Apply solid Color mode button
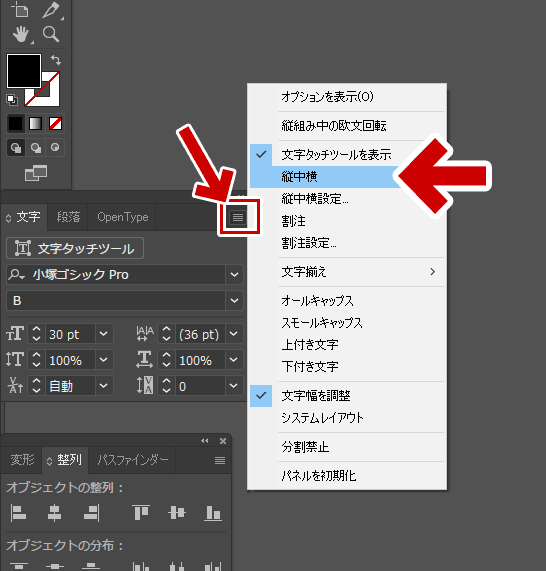The width and height of the screenshot is (546, 571). 16,123
